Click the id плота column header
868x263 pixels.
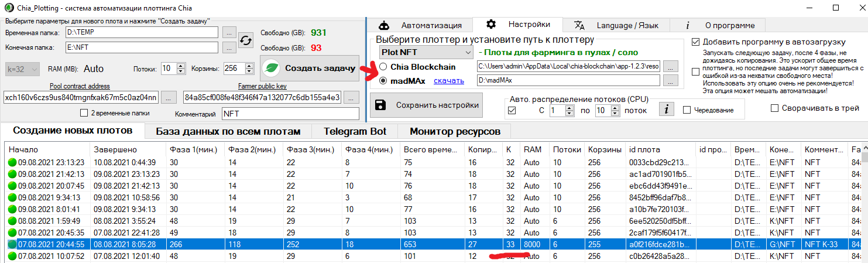coord(660,149)
